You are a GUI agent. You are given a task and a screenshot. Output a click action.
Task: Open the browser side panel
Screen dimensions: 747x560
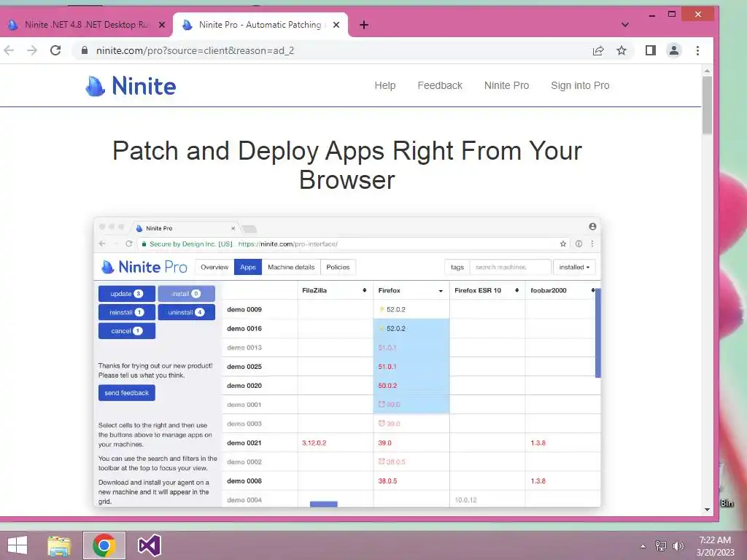point(650,50)
